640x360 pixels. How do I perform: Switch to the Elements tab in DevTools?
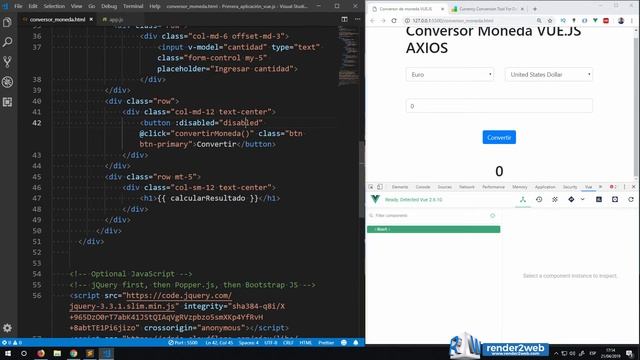point(400,187)
